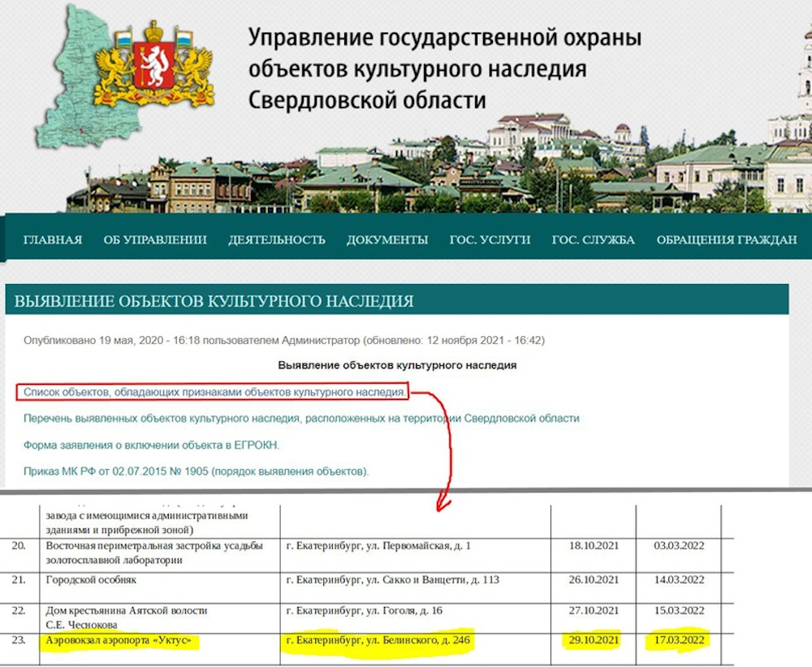Select date 14.03.2022

coord(679,579)
